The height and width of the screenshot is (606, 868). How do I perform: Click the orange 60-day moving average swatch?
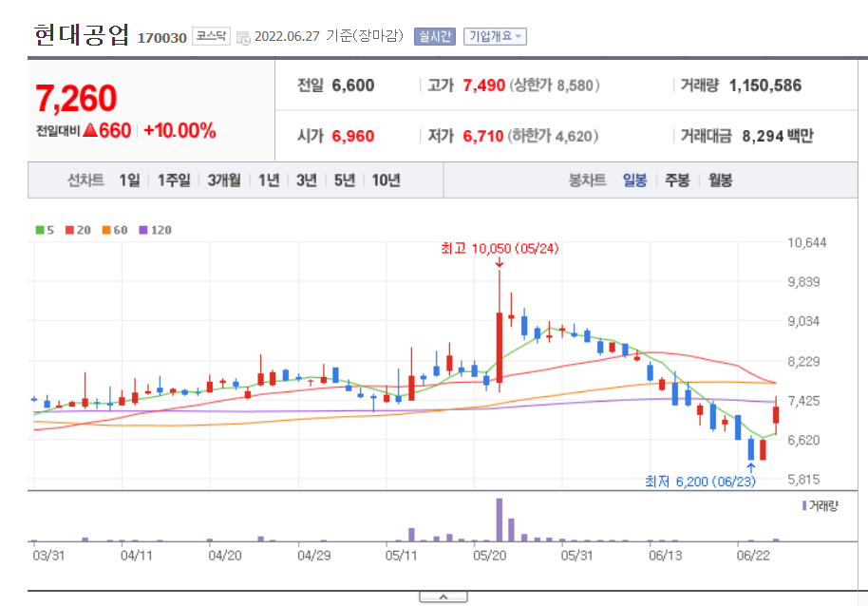pyautogui.click(x=106, y=230)
